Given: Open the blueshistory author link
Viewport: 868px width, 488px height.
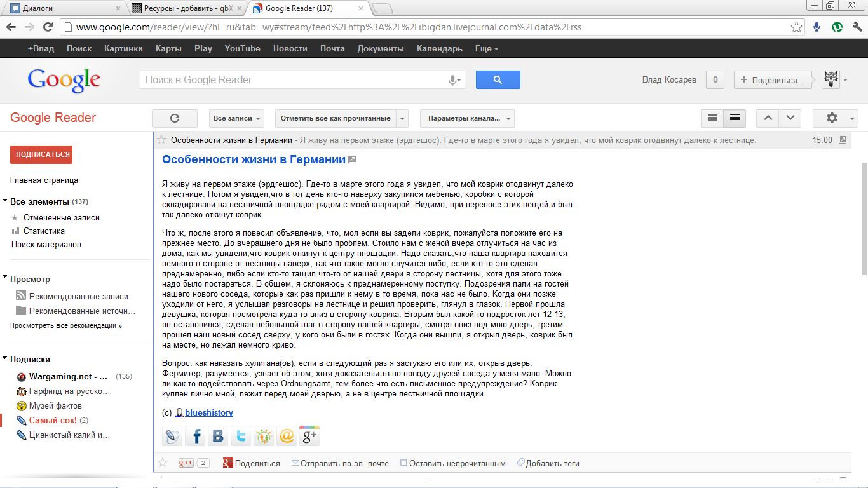Looking at the screenshot, I should [x=209, y=412].
